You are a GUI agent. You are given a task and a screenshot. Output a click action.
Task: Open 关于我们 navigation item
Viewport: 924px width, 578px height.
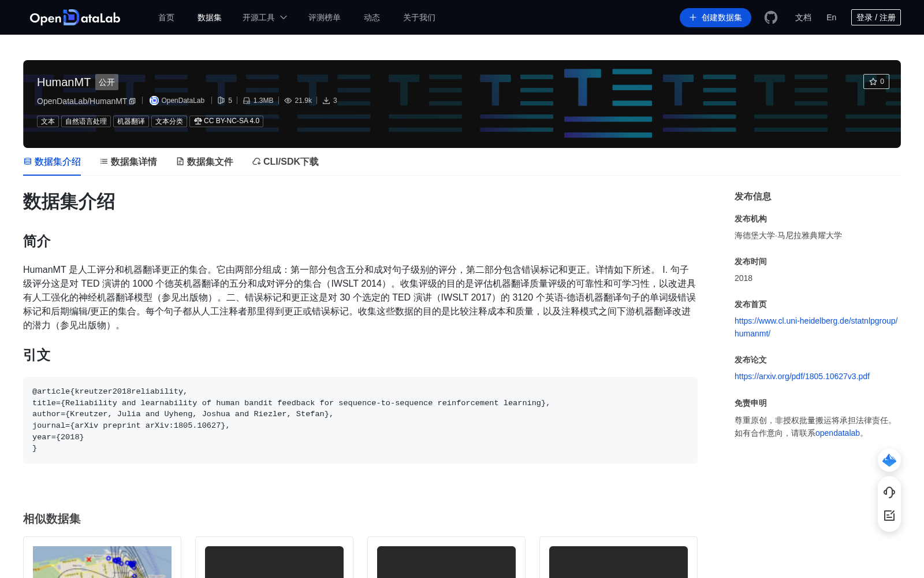pos(419,17)
